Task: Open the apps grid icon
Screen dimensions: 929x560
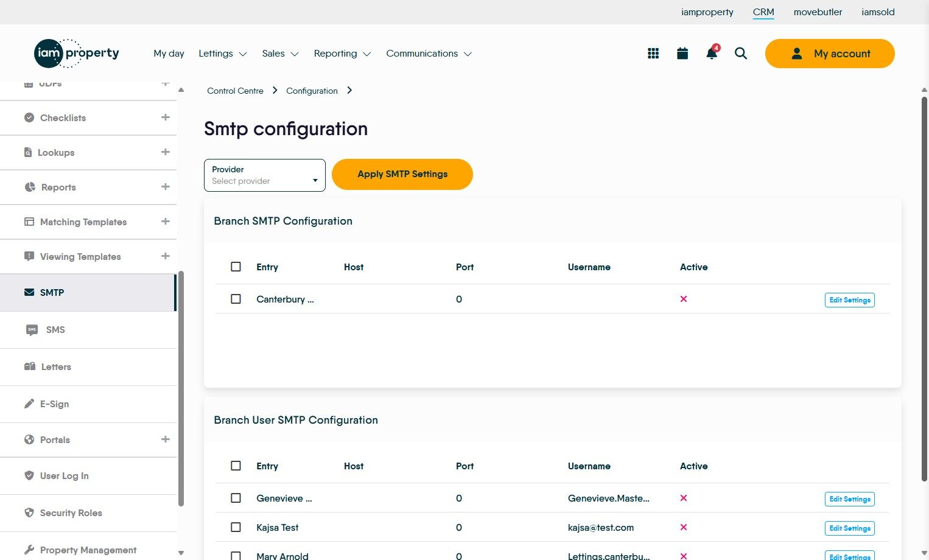Action: click(653, 54)
